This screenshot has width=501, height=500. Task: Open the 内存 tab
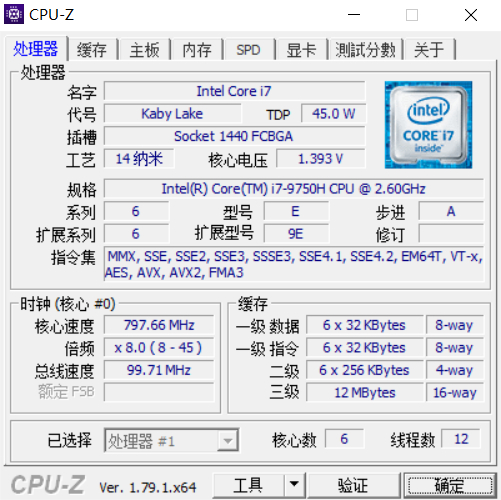[x=197, y=50]
